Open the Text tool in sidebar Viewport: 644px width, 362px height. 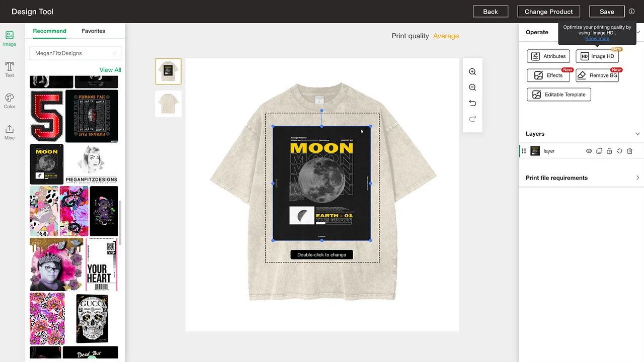point(10,70)
